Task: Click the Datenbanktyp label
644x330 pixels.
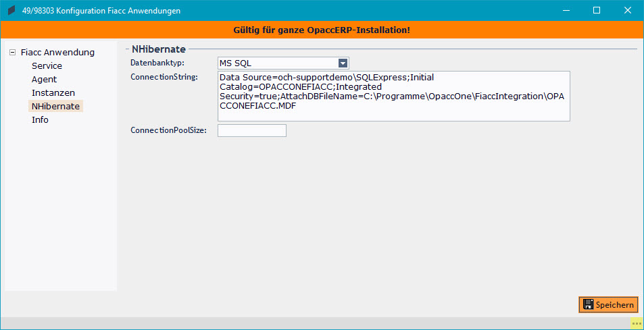Action: click(157, 63)
